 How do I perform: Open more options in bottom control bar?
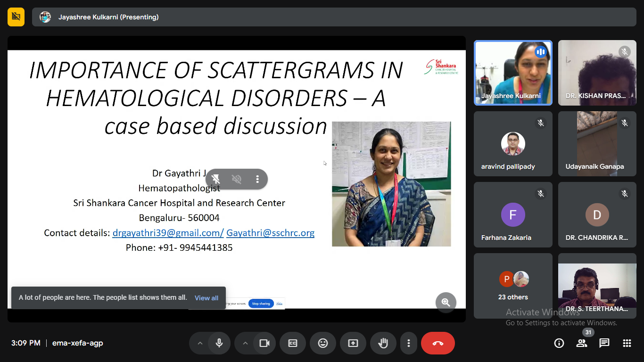(x=409, y=343)
